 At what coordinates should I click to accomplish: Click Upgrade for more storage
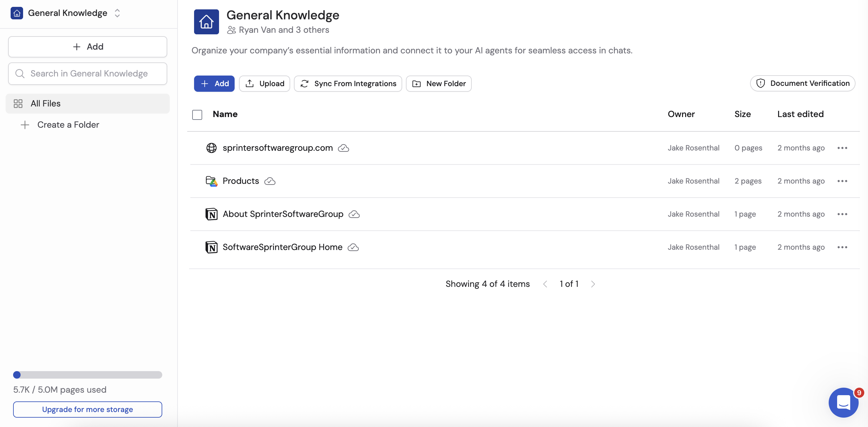[87, 410]
